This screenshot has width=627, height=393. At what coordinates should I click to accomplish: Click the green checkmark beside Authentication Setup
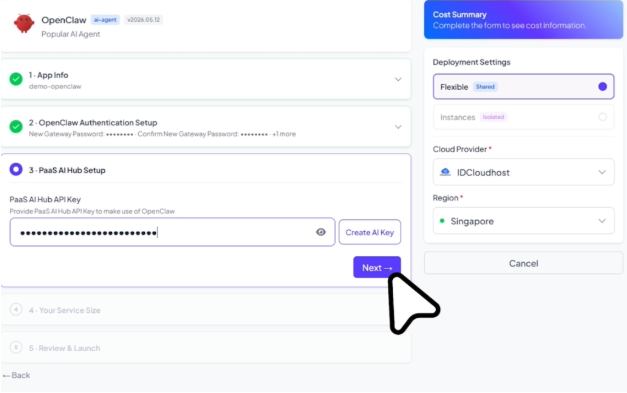click(16, 126)
